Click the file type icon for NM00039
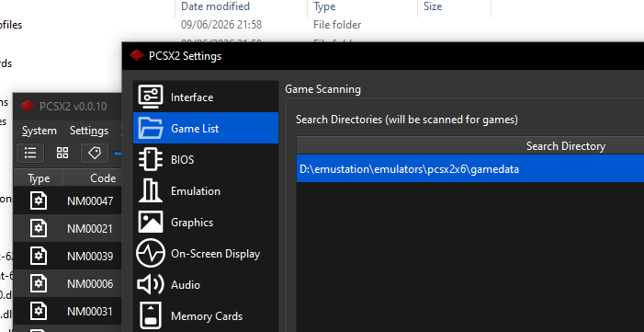Image resolution: width=644 pixels, height=332 pixels. [x=39, y=256]
